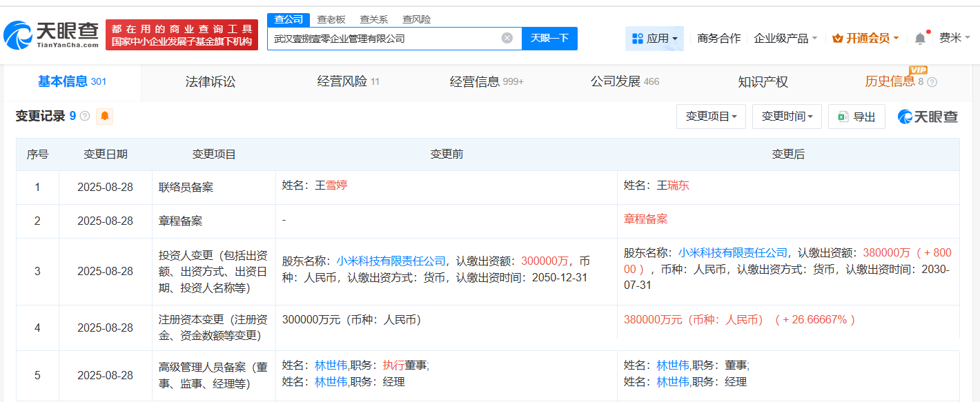Switch to the 查老板 search tab
980x402 pixels.
pyautogui.click(x=330, y=19)
